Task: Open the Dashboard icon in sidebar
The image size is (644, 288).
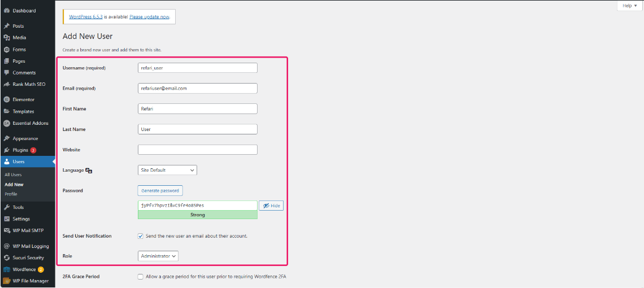Action: [x=7, y=11]
